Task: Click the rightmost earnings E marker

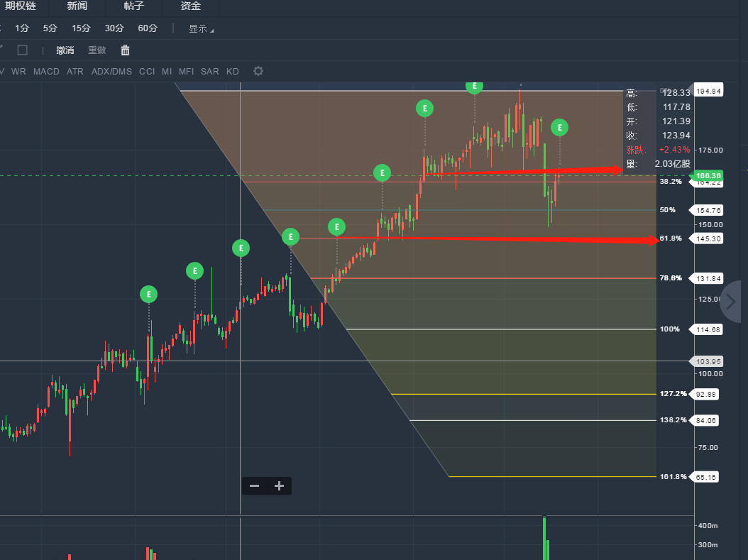Action: tap(559, 127)
